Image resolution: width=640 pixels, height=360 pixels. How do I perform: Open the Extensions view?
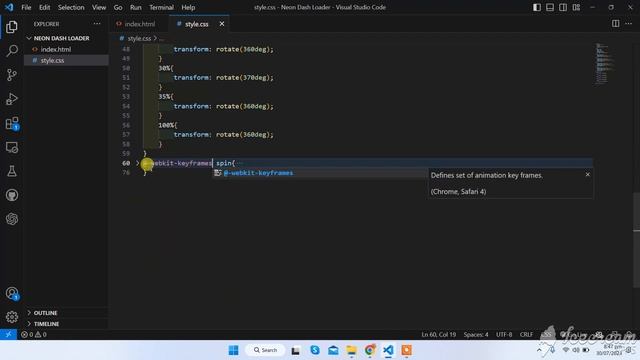point(12,123)
